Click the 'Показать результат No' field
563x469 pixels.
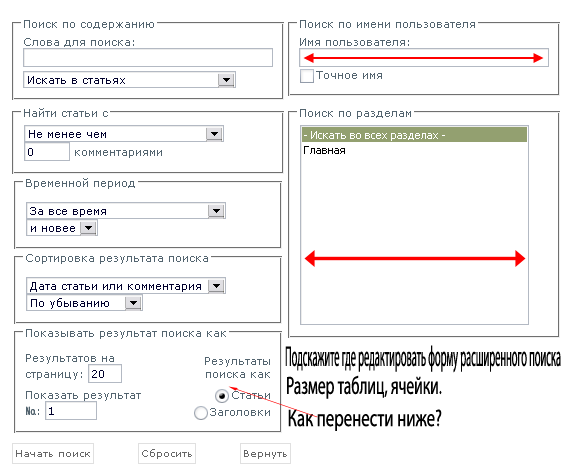pos(71,411)
